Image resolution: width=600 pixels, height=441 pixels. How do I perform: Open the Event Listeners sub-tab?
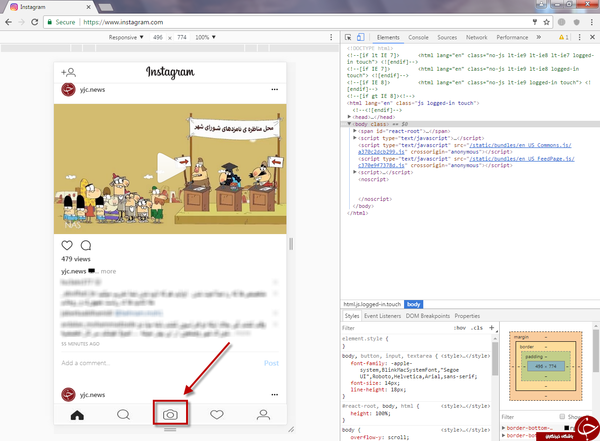[382, 316]
